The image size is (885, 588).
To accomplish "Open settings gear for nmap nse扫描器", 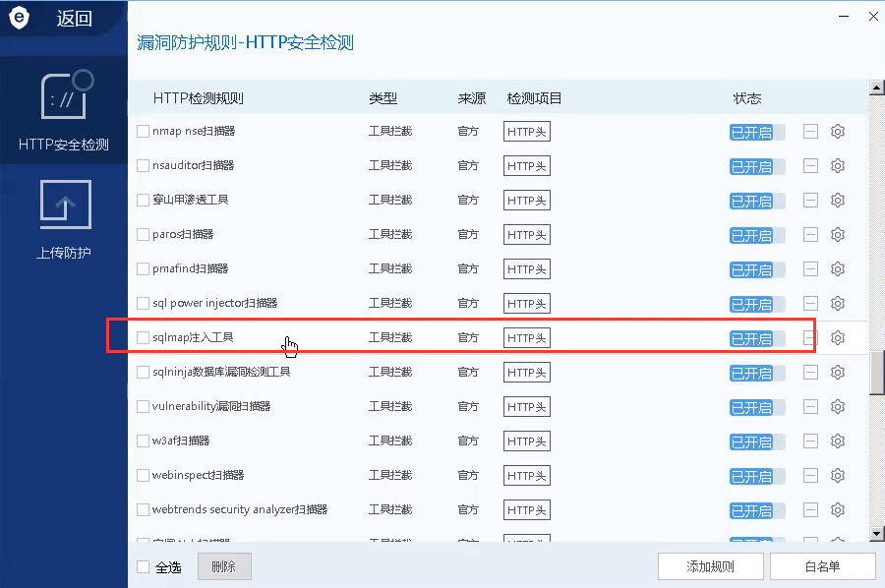I will tap(838, 132).
